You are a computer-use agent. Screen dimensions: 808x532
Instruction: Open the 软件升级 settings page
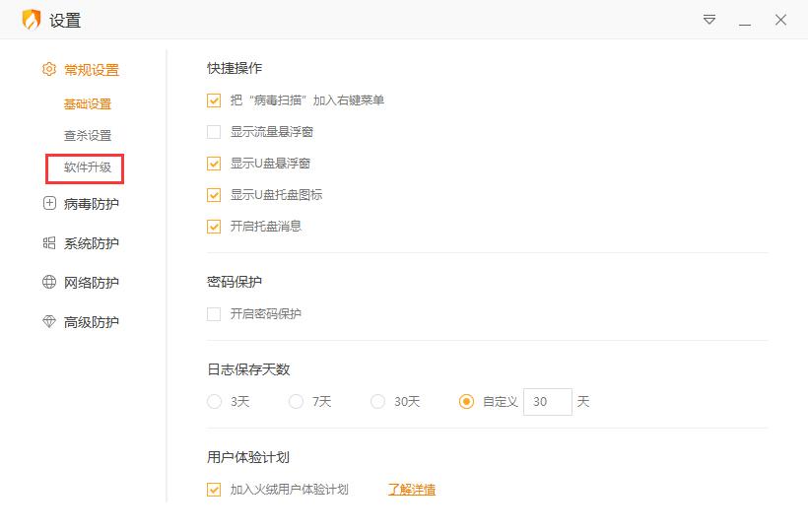click(x=87, y=167)
